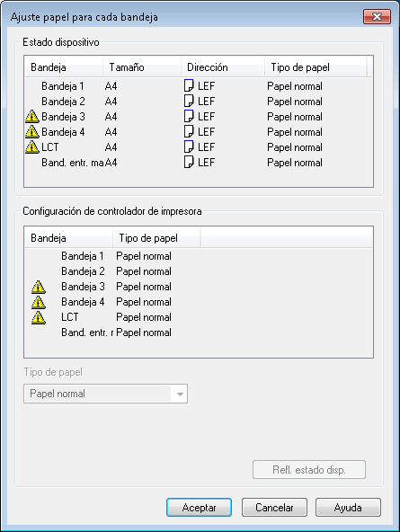The image size is (400, 532).
Task: Sort by Bandeja column in Estado dispositivo
Action: click(x=64, y=66)
